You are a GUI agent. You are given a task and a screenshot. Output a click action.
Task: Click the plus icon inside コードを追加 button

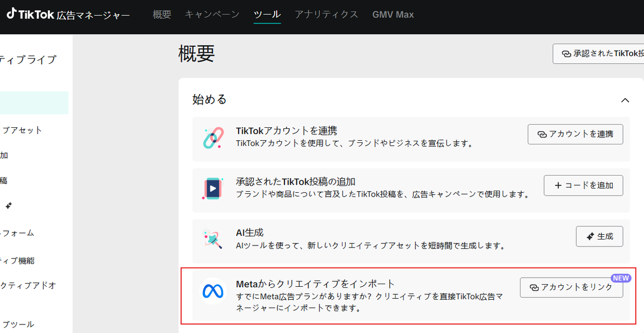pos(558,185)
